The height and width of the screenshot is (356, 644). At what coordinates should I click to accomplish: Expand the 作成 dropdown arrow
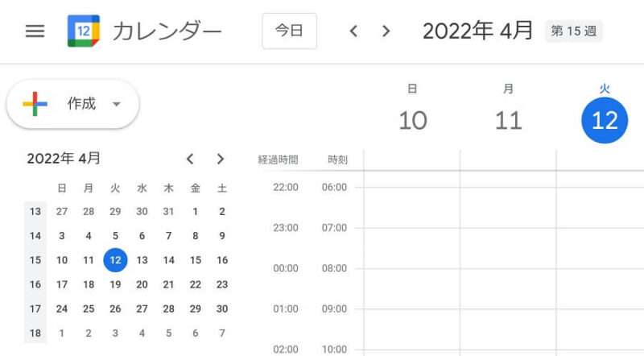tap(117, 104)
